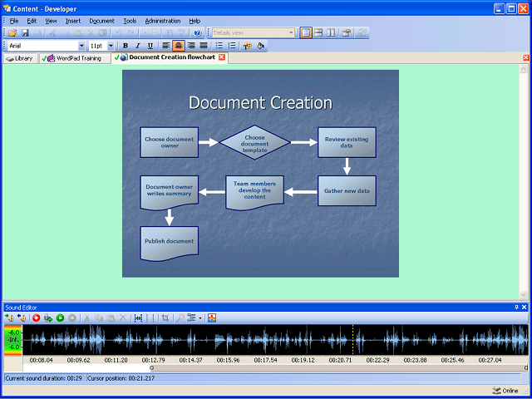Click the microphone insert-recording icon
Image resolution: width=532 pixels, height=399 pixels.
pyautogui.click(x=48, y=318)
